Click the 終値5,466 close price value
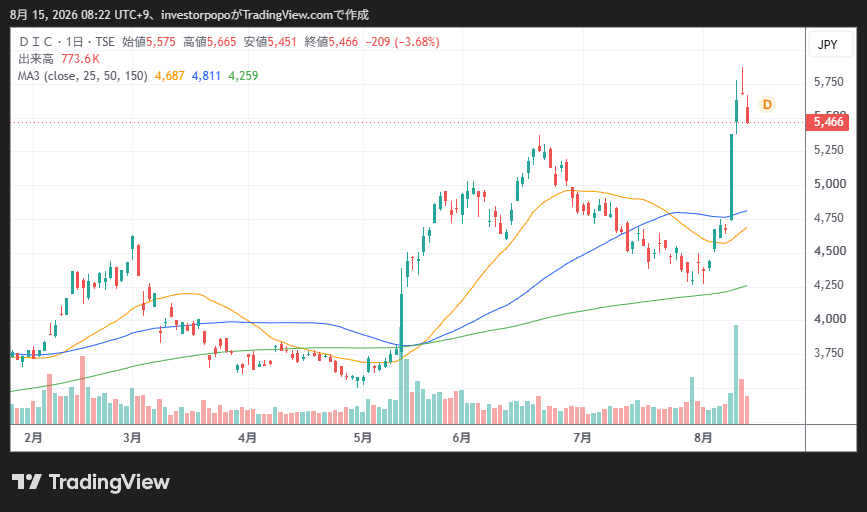 tap(331, 42)
